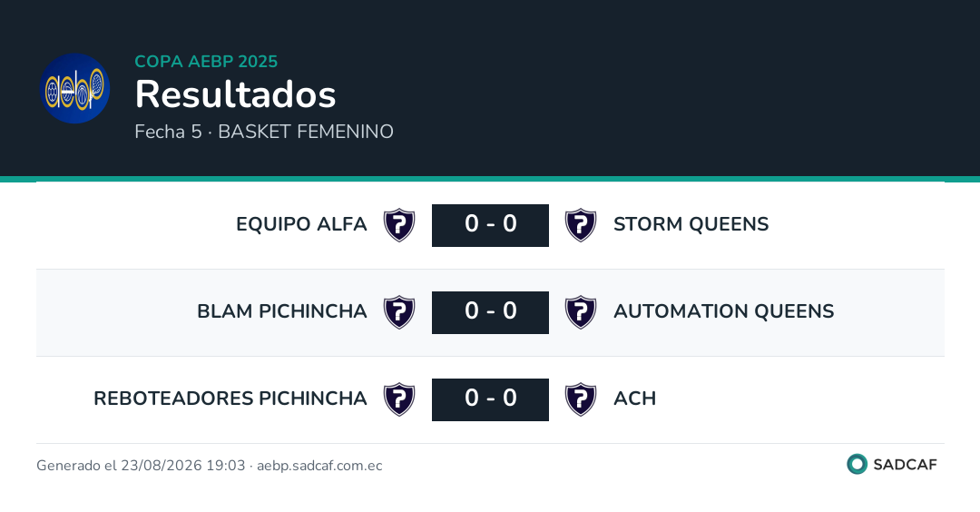The height and width of the screenshot is (512, 980).
Task: Click Automation Queens' shield badge
Action: point(581,312)
